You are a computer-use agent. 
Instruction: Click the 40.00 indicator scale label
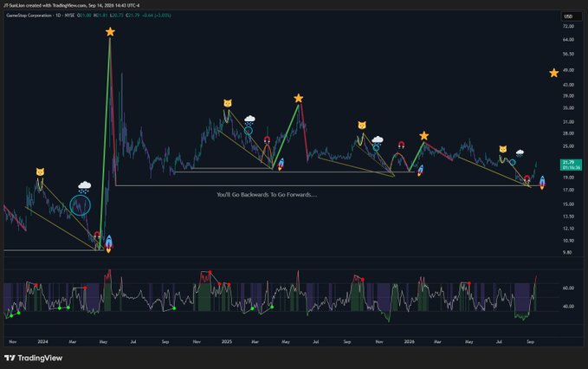[x=568, y=307]
